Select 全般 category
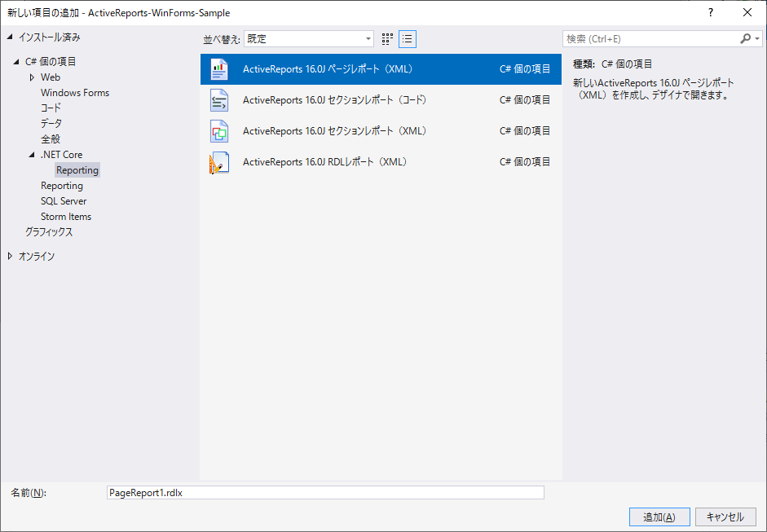Screen dimensions: 767x532 pos(51,139)
